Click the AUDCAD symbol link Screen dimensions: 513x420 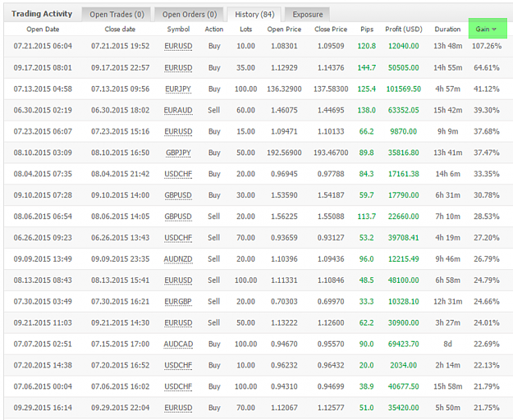[178, 344]
